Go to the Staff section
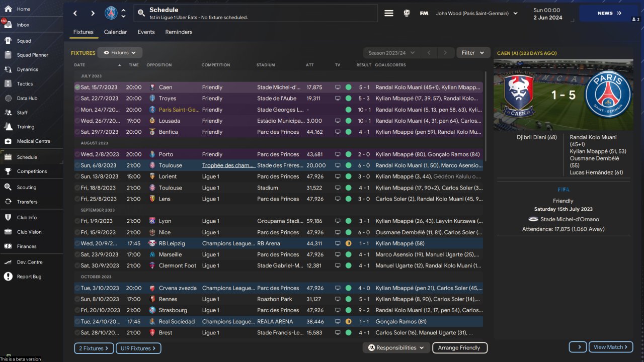This screenshot has height=362, width=644. click(x=22, y=113)
